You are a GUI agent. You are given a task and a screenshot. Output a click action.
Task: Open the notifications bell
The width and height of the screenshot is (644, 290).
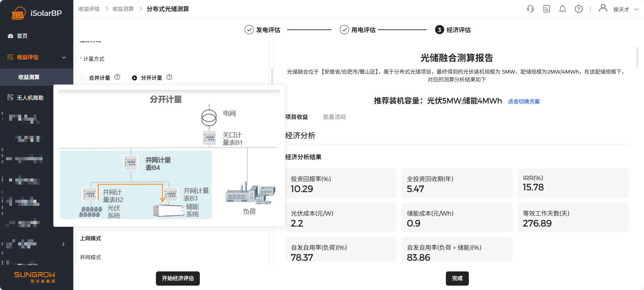(x=562, y=9)
